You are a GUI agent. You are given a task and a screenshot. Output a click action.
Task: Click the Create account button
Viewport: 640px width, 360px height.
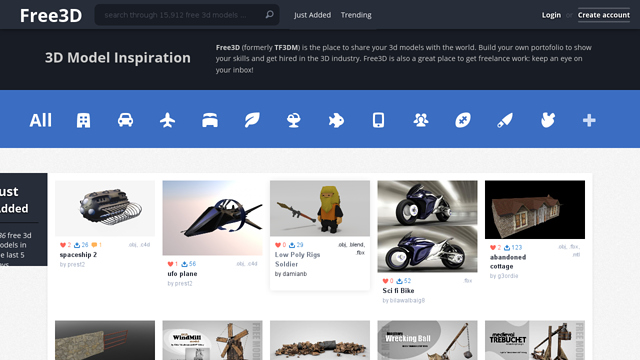pos(604,15)
